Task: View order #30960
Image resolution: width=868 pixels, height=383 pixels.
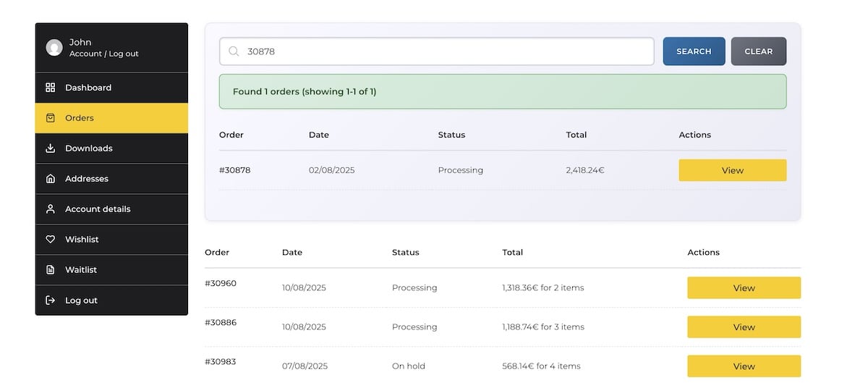Action: [744, 287]
